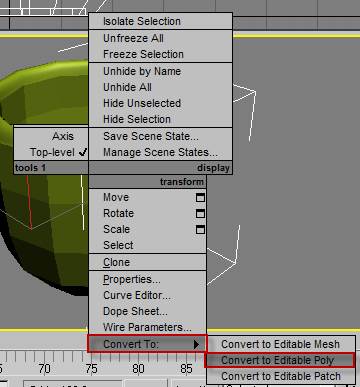Expand the Convert To submenu arrow

coord(197,344)
